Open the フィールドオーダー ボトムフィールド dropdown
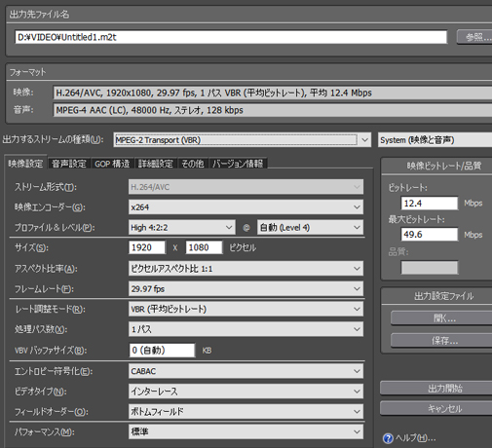Image resolution: width=492 pixels, height=448 pixels. 246,411
